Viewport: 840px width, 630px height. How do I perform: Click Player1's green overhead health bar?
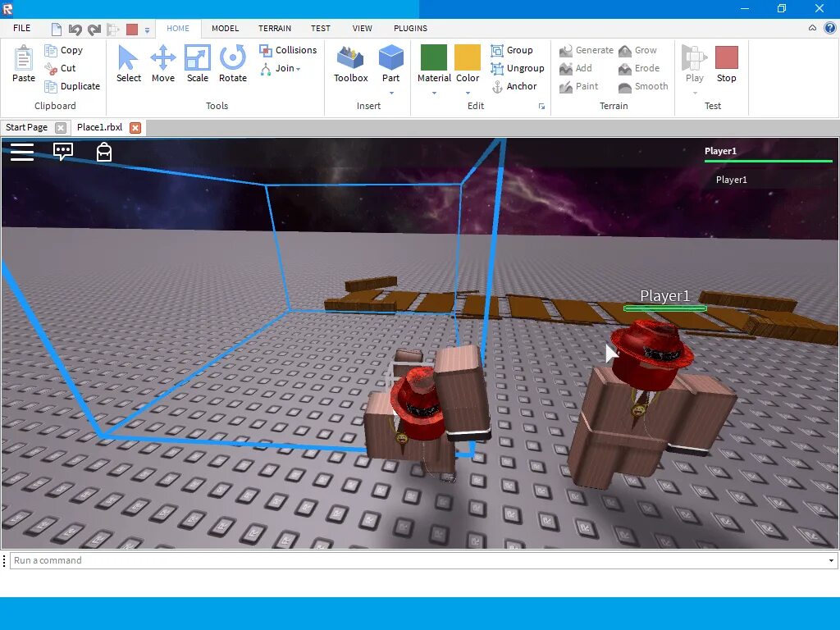(664, 308)
